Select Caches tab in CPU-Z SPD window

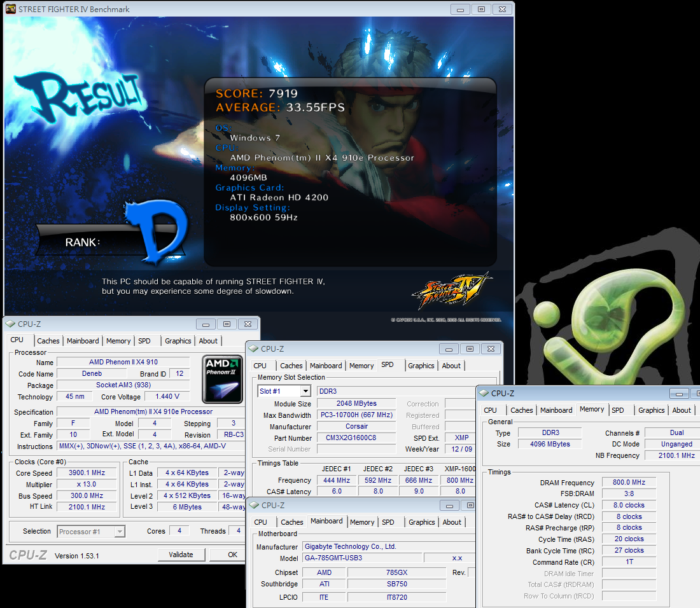(291, 366)
